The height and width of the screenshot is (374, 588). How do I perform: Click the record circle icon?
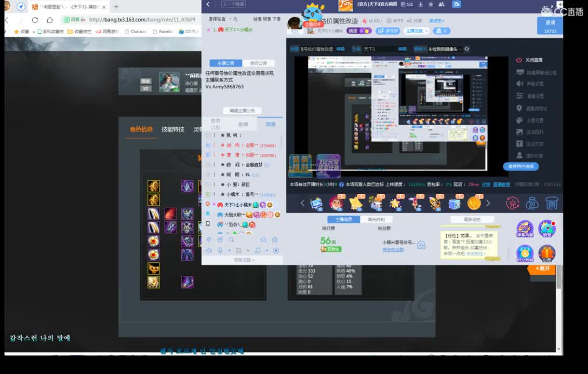(x=276, y=250)
